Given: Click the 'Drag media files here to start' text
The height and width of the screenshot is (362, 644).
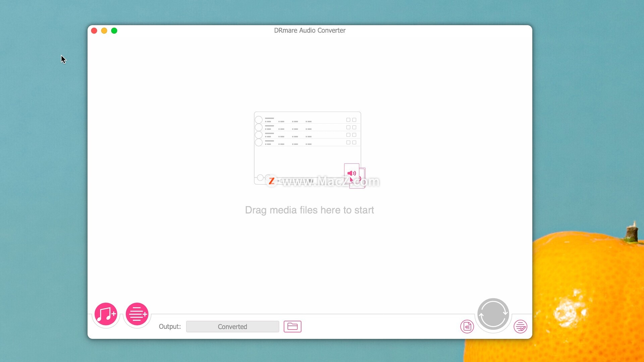Looking at the screenshot, I should [x=309, y=210].
